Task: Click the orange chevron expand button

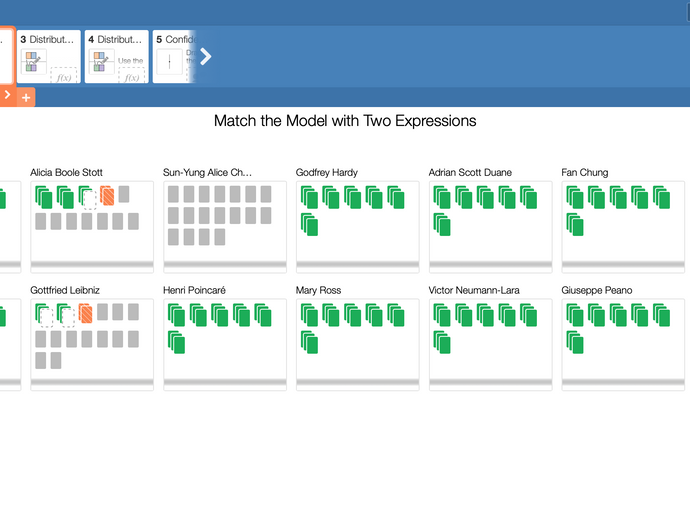Action: (x=7, y=95)
